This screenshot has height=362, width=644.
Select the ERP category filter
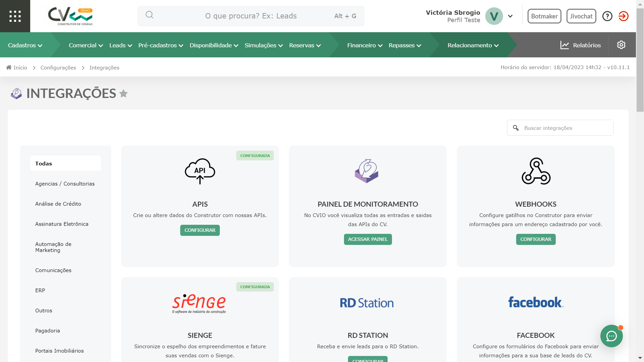tap(40, 291)
